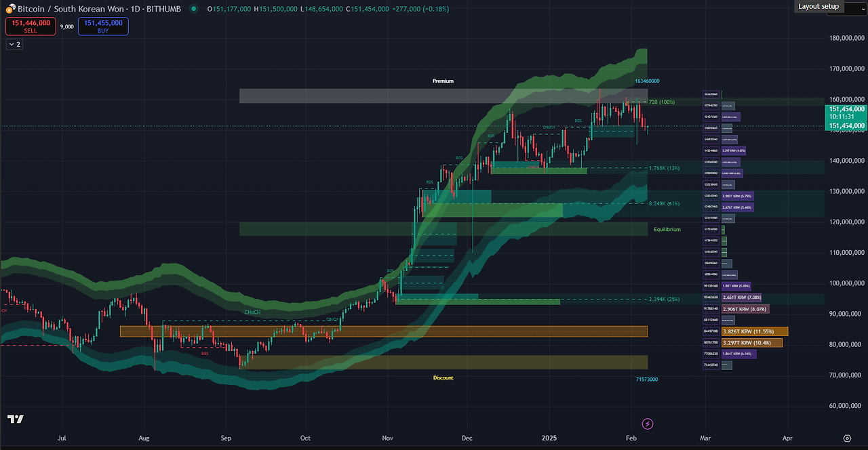Viewport: 868px width, 450px height.
Task: Click the low value L148,654,000
Action: click(321, 8)
